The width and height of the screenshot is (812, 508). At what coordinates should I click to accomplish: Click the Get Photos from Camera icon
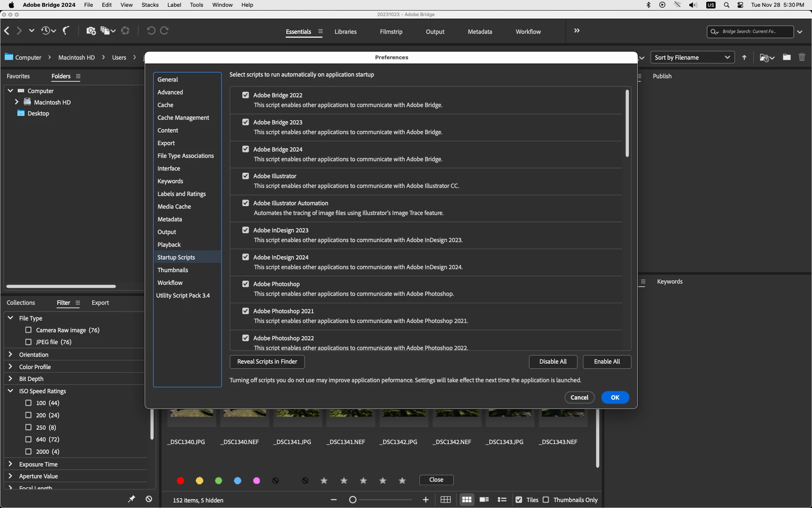(91, 30)
